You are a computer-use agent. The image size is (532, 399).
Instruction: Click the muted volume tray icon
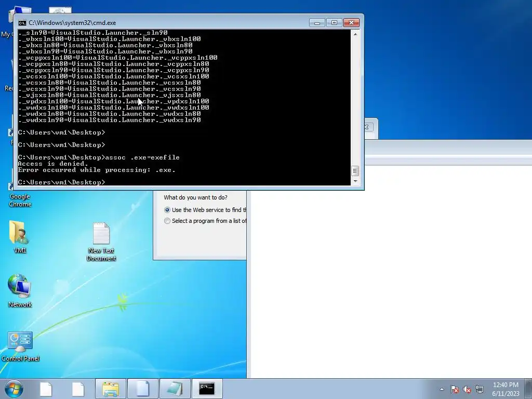(467, 389)
